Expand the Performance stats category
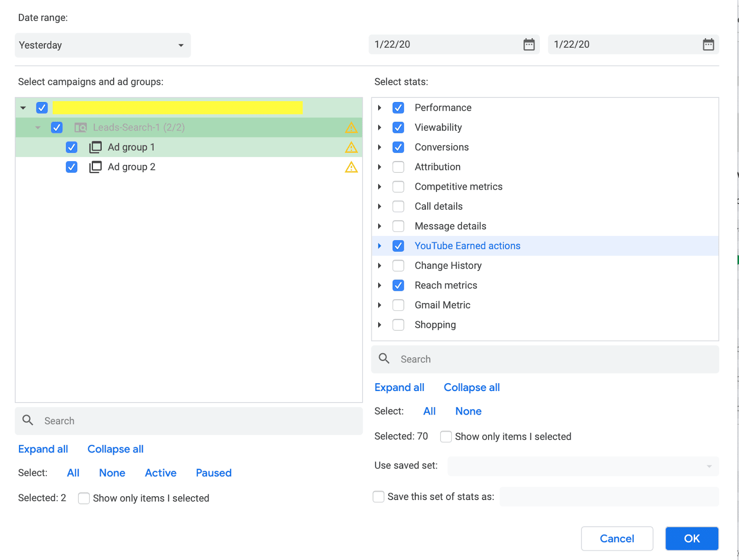The height and width of the screenshot is (560, 739). 380,108
